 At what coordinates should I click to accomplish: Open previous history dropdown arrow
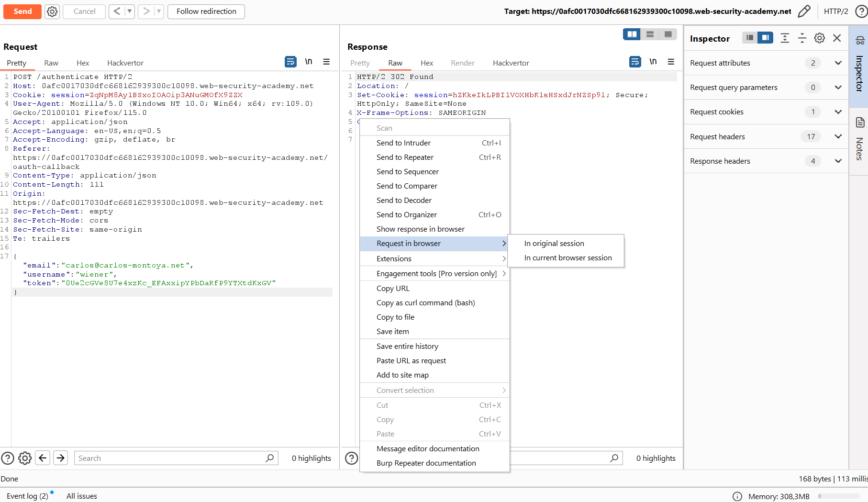pyautogui.click(x=130, y=11)
